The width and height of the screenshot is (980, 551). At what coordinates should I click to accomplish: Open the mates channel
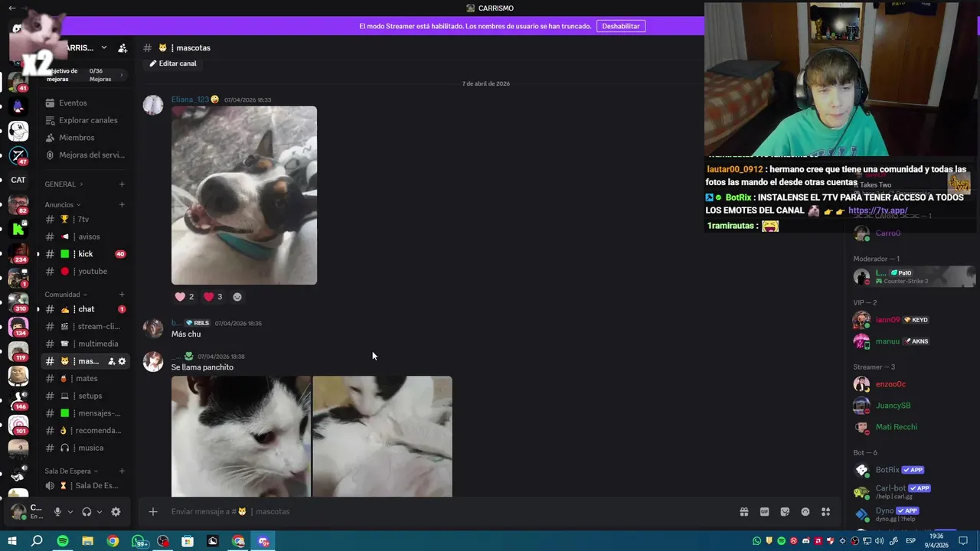point(85,379)
